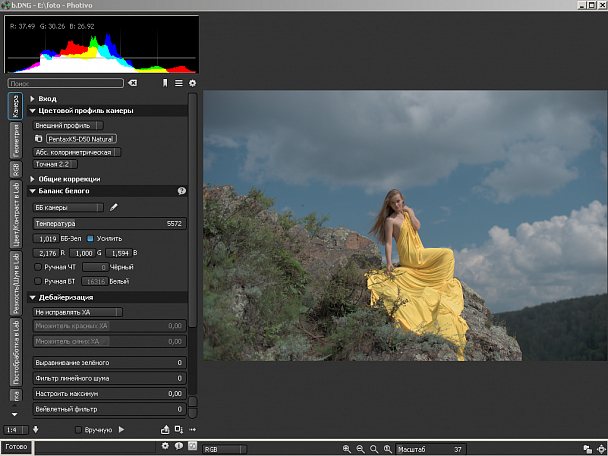The height and width of the screenshot is (456, 608).
Task: Open the Абс. колориметрическая dropdown
Action: (77, 152)
